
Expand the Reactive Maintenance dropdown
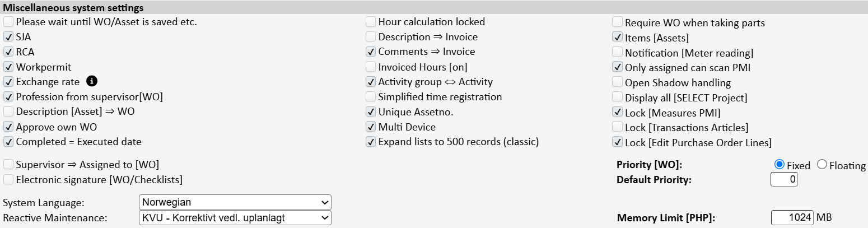click(x=235, y=217)
